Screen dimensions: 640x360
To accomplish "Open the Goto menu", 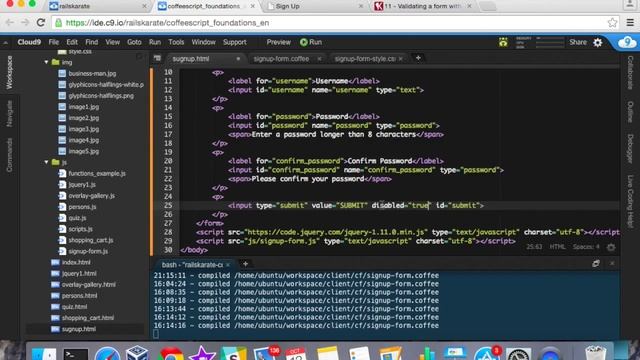I will tap(134, 42).
